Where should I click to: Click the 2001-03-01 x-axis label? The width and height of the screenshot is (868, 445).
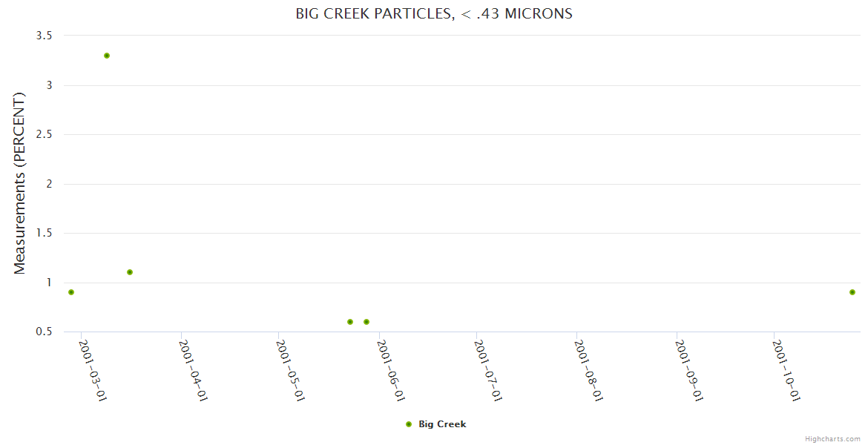tap(93, 370)
